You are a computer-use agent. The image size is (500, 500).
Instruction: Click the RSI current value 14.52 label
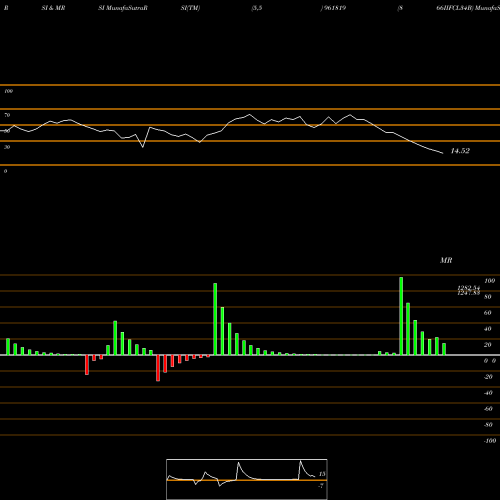click(460, 151)
